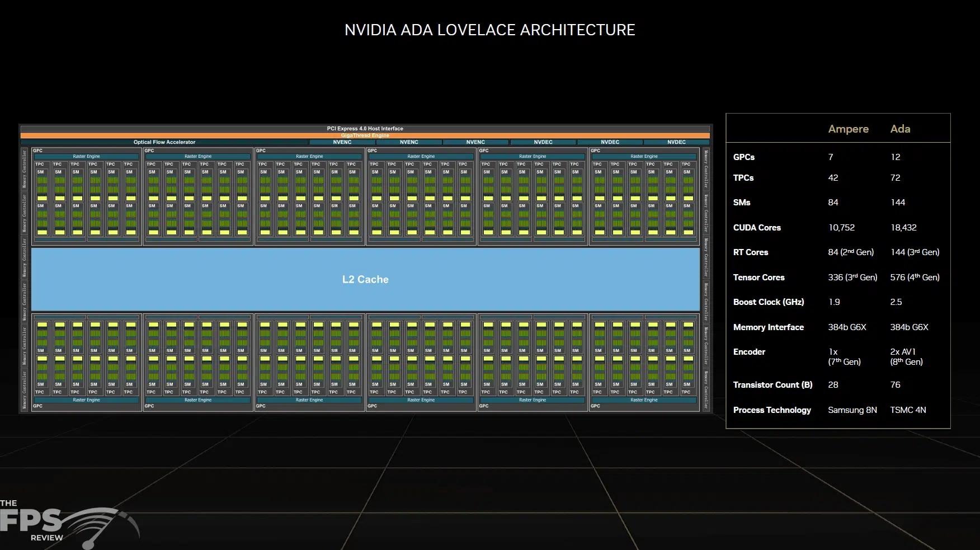Click the TSMC 4N process value
This screenshot has height=550, width=980.
pyautogui.click(x=908, y=410)
